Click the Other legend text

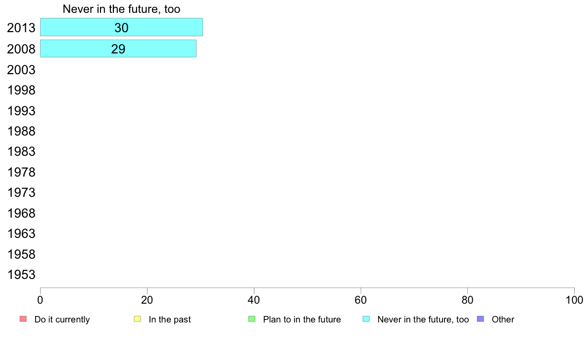point(503,319)
